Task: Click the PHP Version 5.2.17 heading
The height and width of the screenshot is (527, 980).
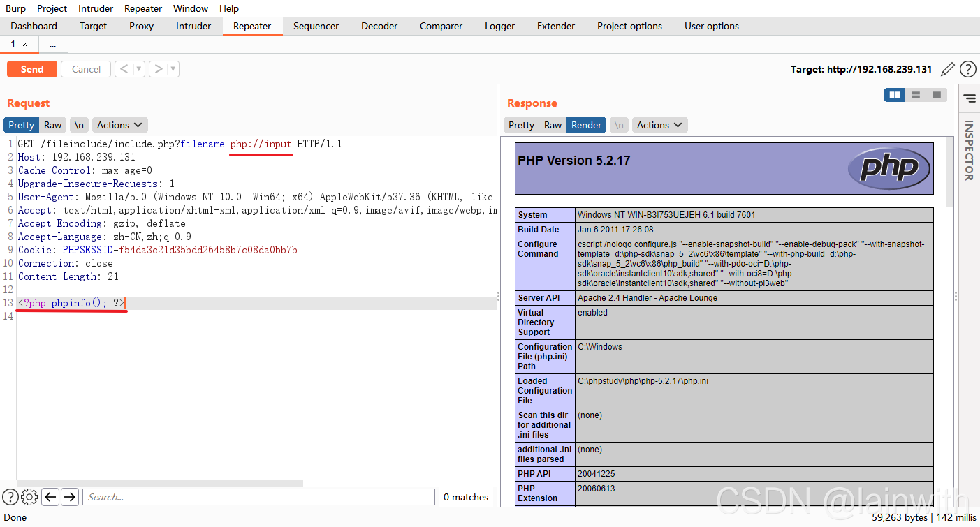Action: pyautogui.click(x=574, y=161)
